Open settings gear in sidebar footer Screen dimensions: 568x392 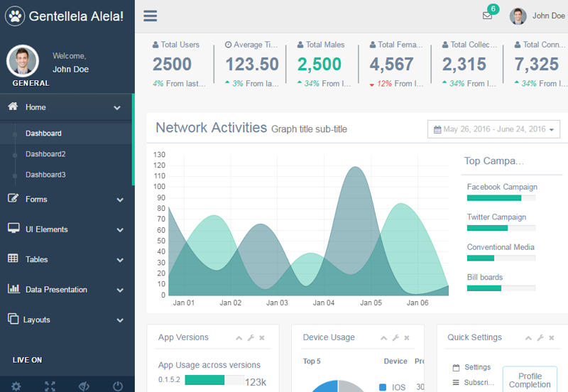click(16, 386)
